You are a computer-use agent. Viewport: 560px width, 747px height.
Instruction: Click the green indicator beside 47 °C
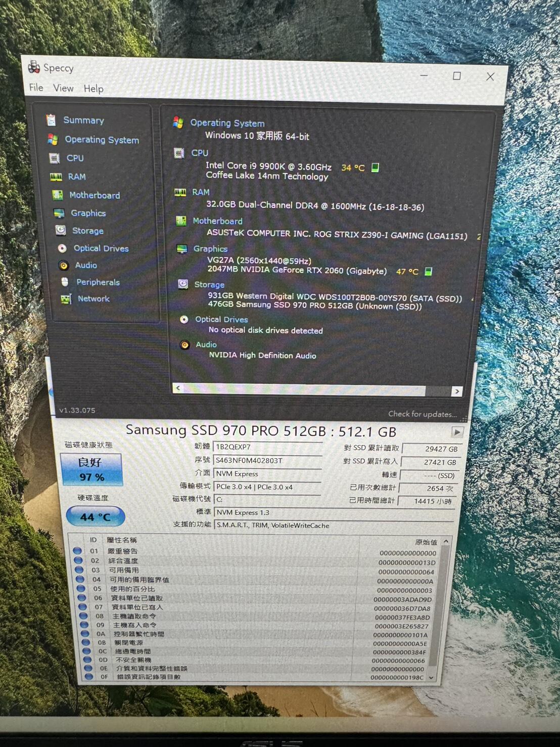click(428, 272)
